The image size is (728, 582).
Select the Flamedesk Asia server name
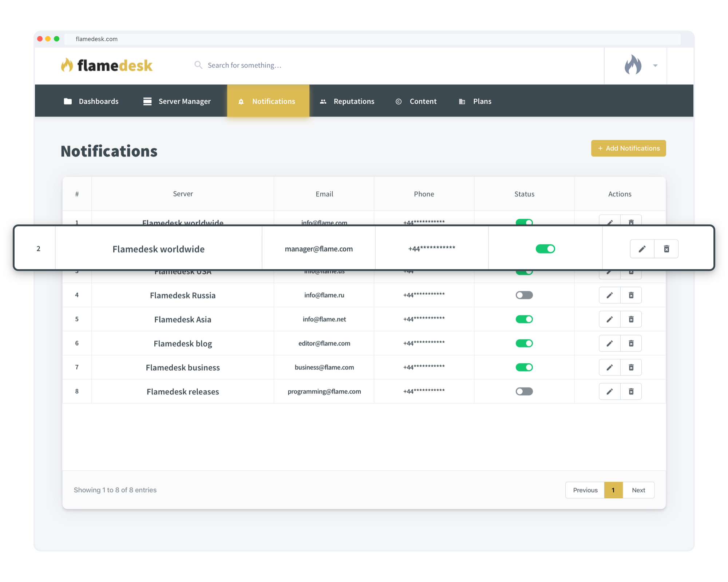pos(183,319)
